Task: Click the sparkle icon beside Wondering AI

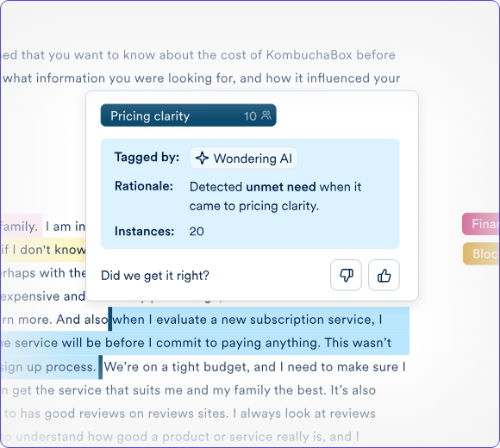Action: (x=202, y=158)
